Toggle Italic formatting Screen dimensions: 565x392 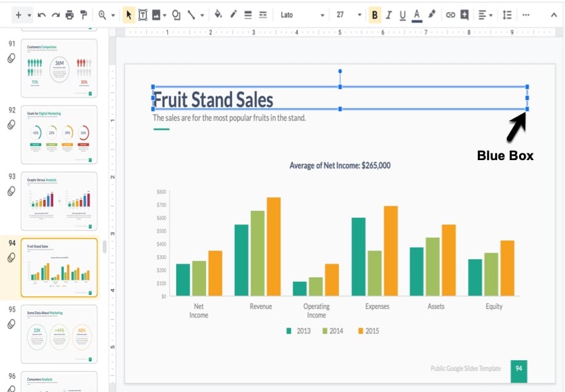click(x=389, y=15)
